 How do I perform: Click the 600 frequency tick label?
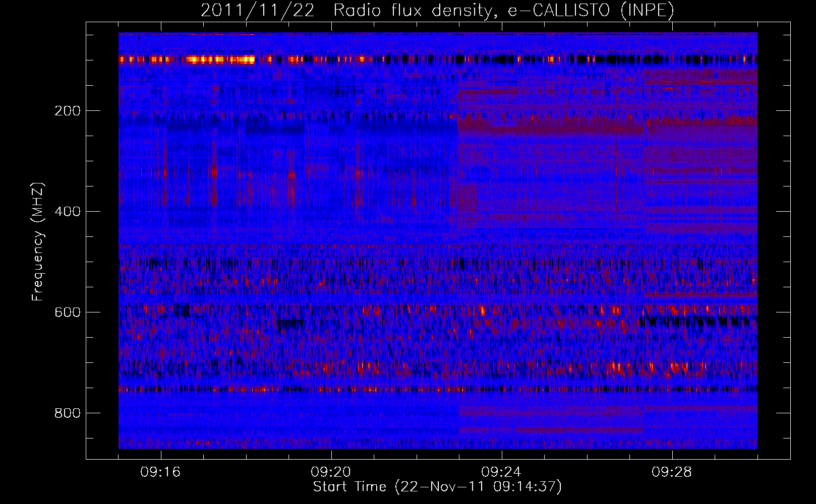68,312
